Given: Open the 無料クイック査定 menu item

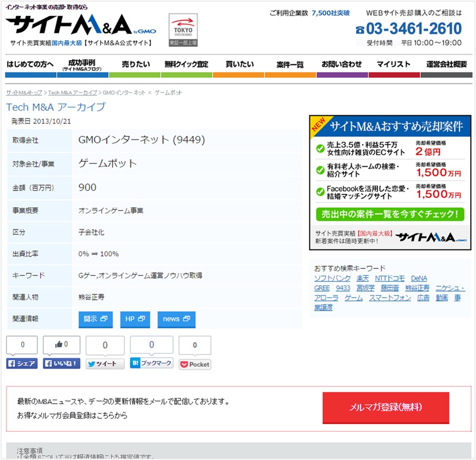Looking at the screenshot, I should [187, 67].
